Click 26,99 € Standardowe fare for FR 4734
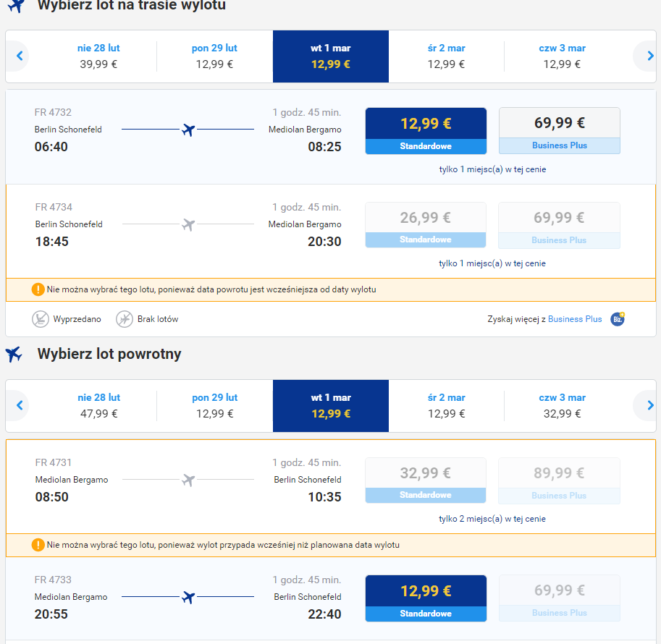Viewport: 661px width, 644px height. 426,225
